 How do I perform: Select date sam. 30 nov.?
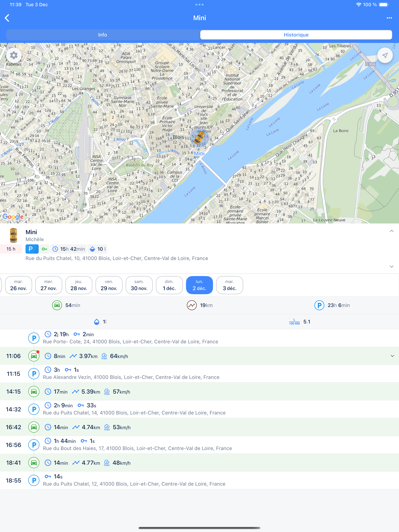pyautogui.click(x=139, y=285)
